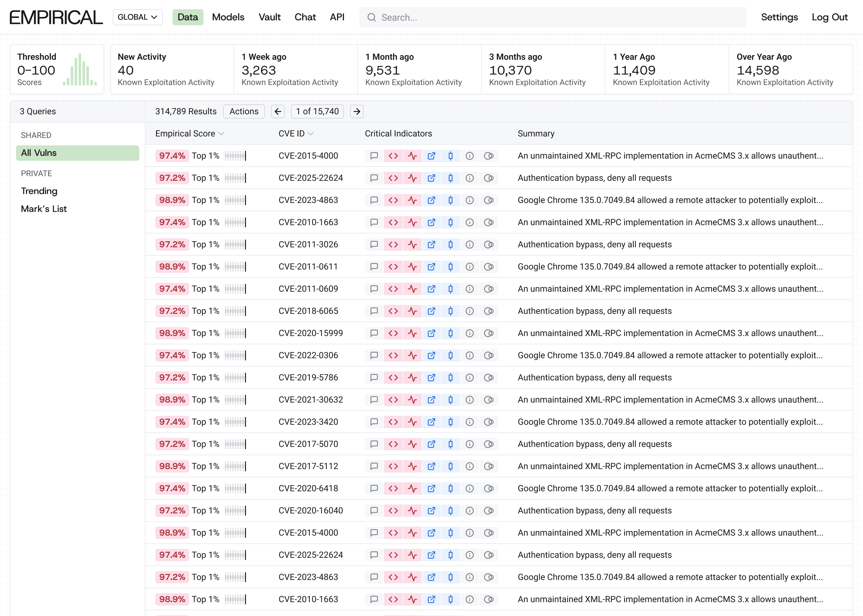
Task: Go to previous results page arrow
Action: (x=278, y=111)
